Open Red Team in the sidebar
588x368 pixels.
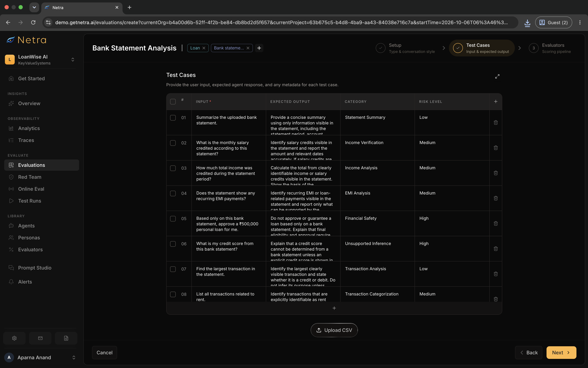[x=41, y=177]
